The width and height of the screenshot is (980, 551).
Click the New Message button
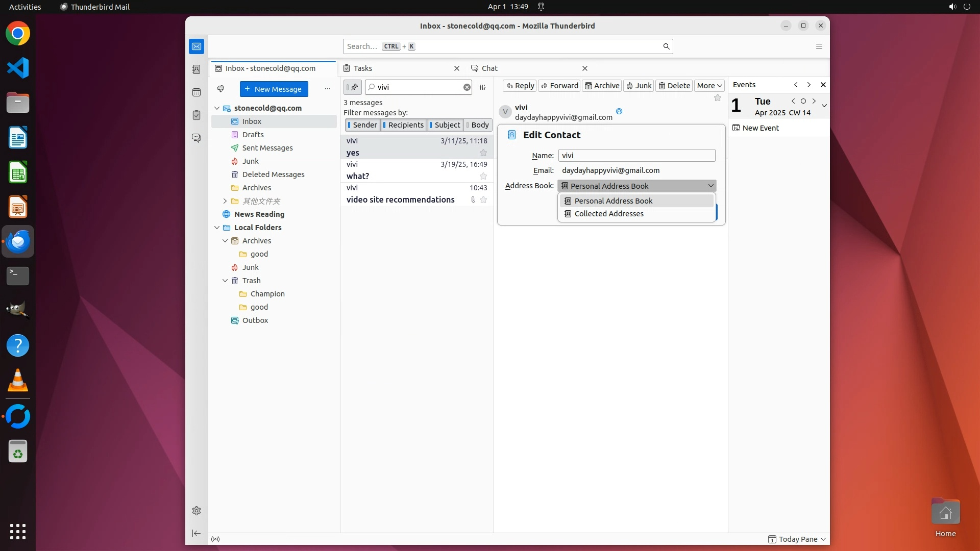coord(274,89)
